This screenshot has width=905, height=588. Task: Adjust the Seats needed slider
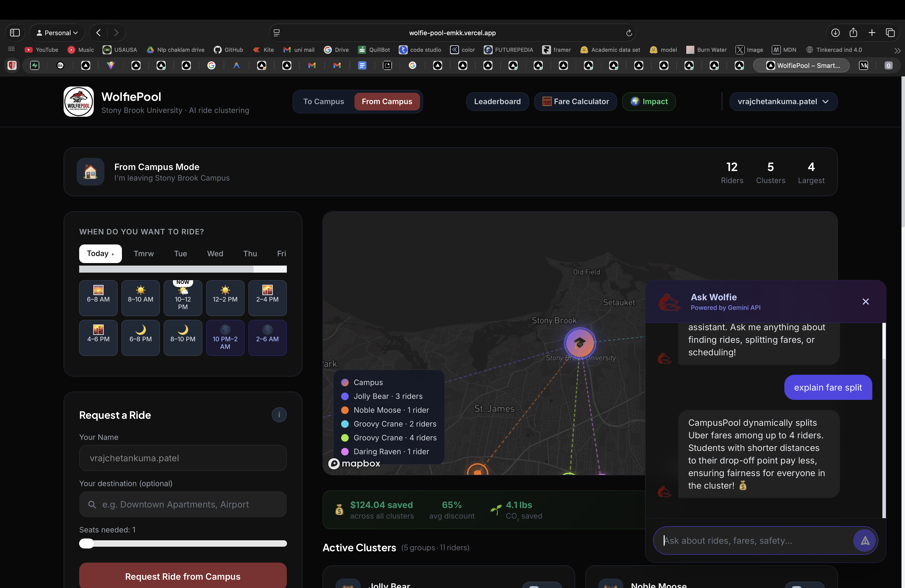87,543
